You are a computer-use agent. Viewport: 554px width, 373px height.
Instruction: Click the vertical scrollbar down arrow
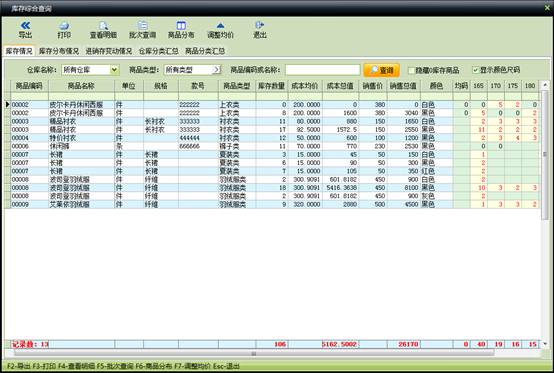point(545,344)
